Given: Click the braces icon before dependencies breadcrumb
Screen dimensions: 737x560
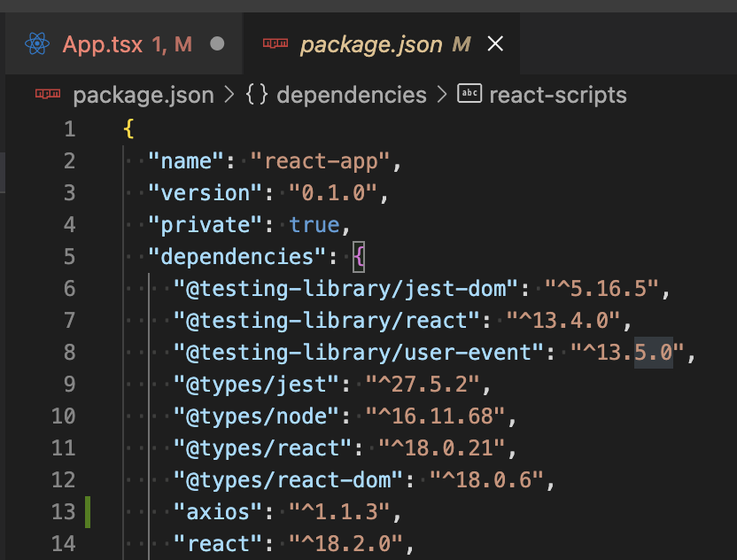Looking at the screenshot, I should tap(257, 95).
